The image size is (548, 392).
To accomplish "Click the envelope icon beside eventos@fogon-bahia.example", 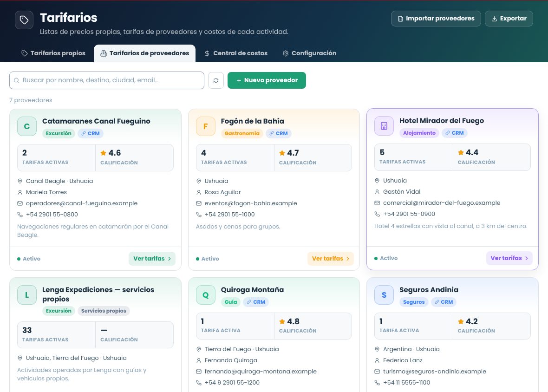I will click(x=198, y=203).
